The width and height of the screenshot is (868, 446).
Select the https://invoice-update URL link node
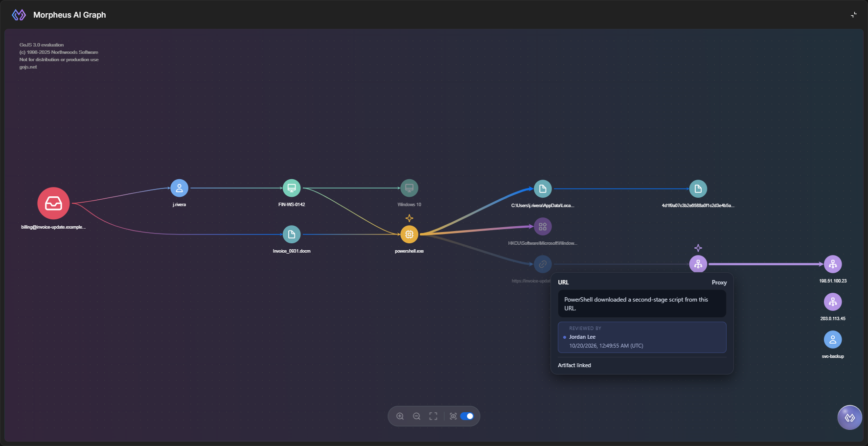click(x=543, y=264)
